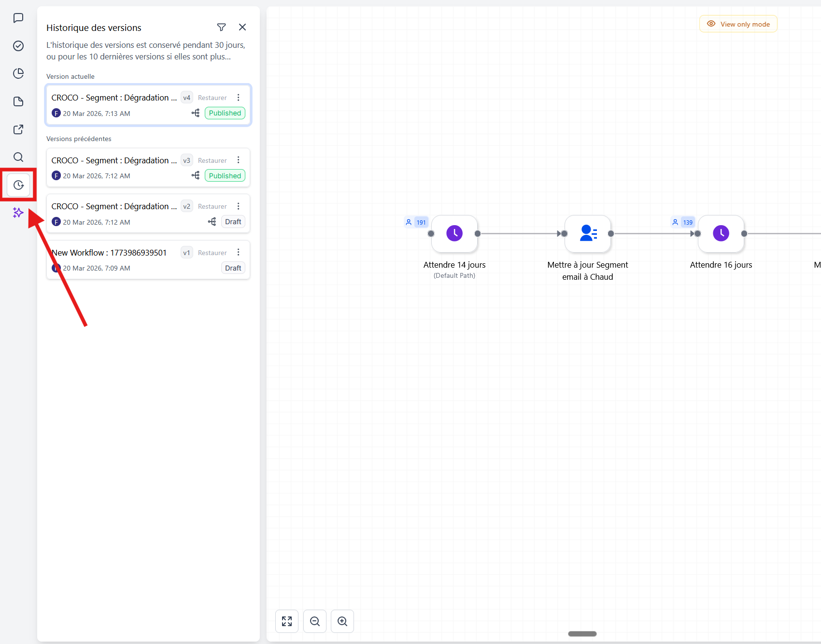Select the Mettre à jour Segment node
821x644 pixels.
pos(588,234)
